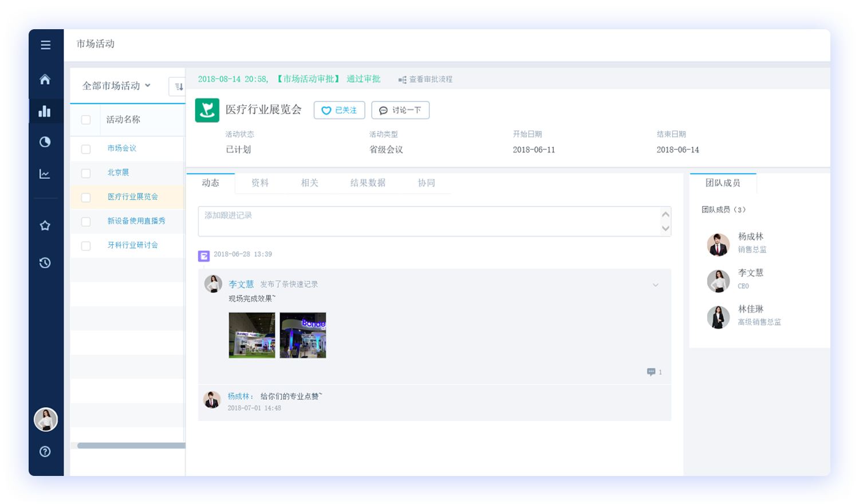Check the box for 市场会议

86,149
